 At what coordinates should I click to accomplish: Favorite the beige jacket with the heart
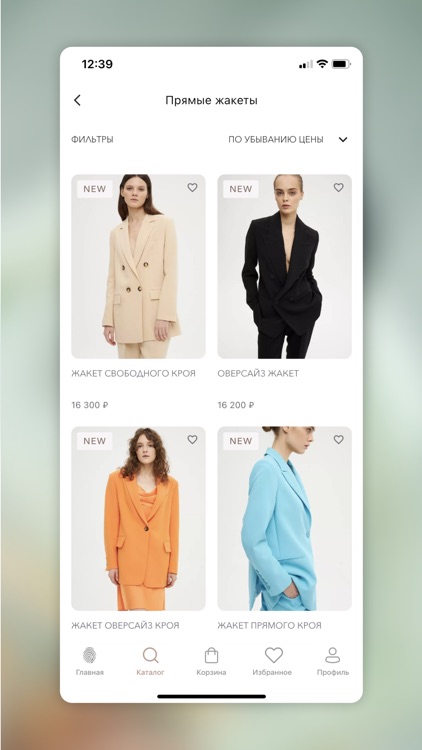[x=192, y=188]
